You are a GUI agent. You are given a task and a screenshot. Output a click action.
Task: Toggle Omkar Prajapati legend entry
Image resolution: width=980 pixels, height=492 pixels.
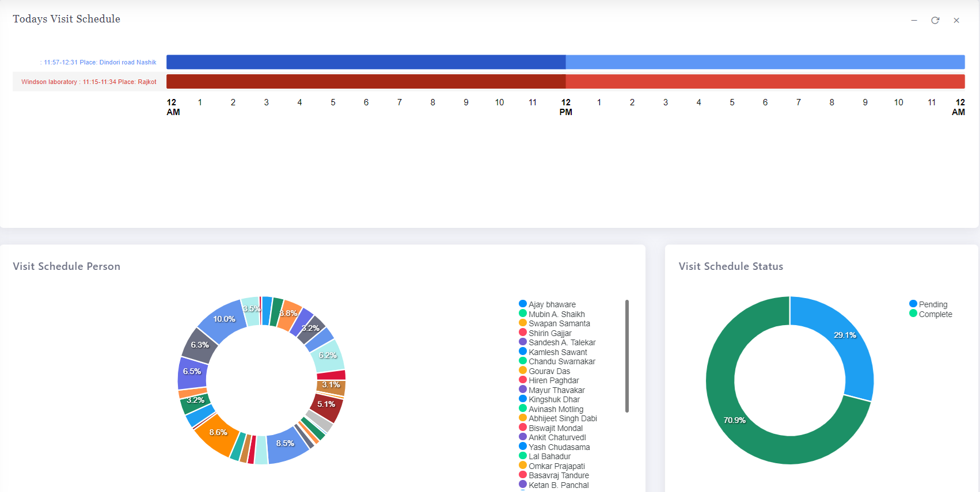click(552, 466)
